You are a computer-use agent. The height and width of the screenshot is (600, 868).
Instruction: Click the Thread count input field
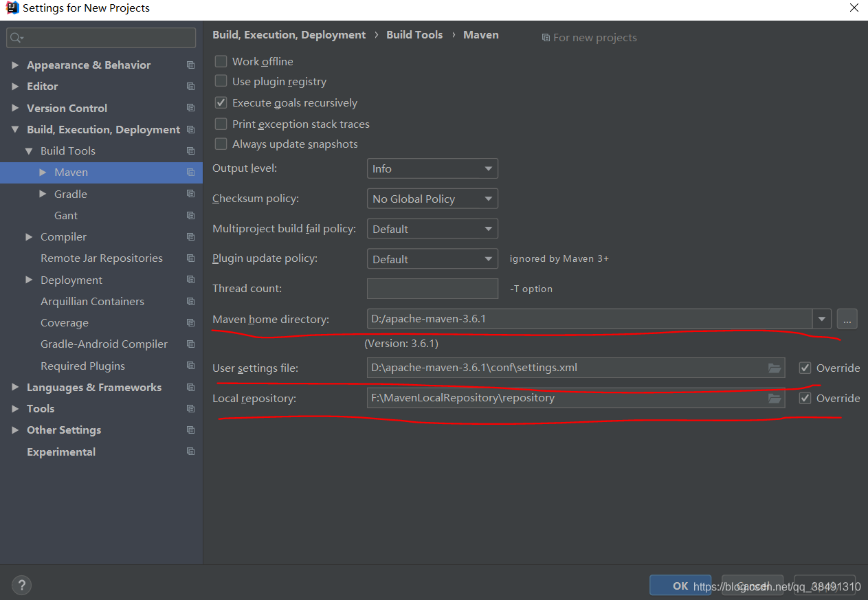pos(432,289)
